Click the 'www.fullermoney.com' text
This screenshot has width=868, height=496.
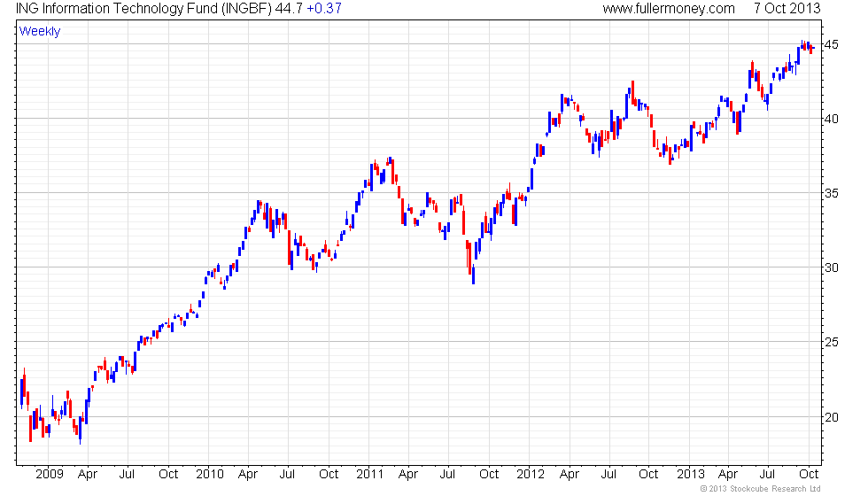[x=669, y=9]
